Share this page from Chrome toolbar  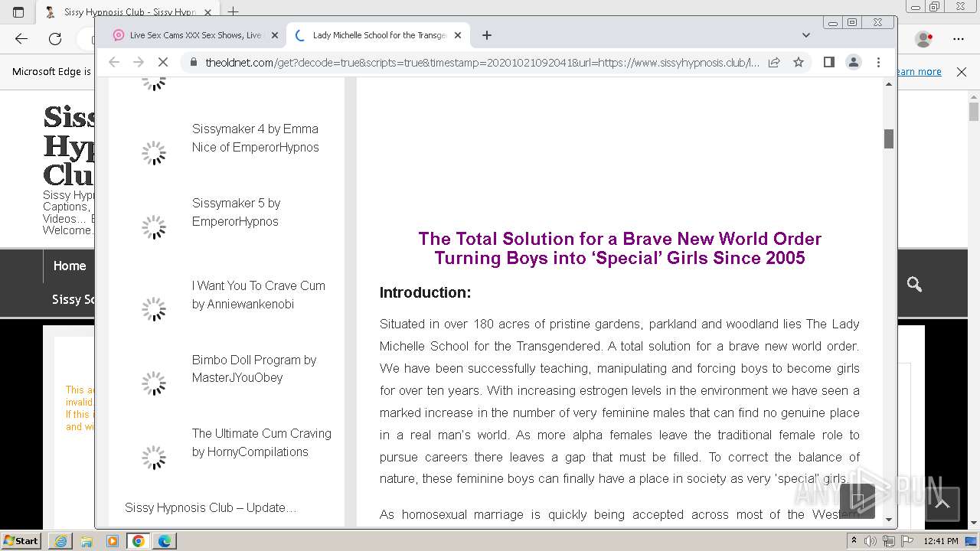(x=774, y=62)
